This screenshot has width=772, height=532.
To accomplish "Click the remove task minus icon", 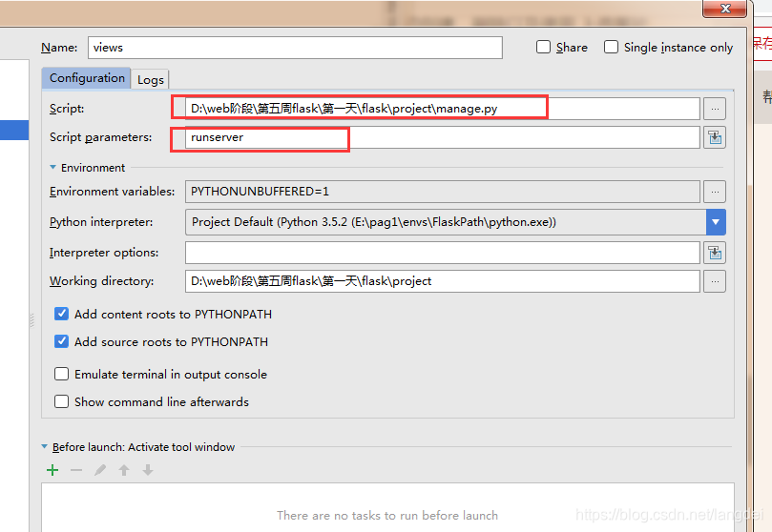I will click(76, 471).
